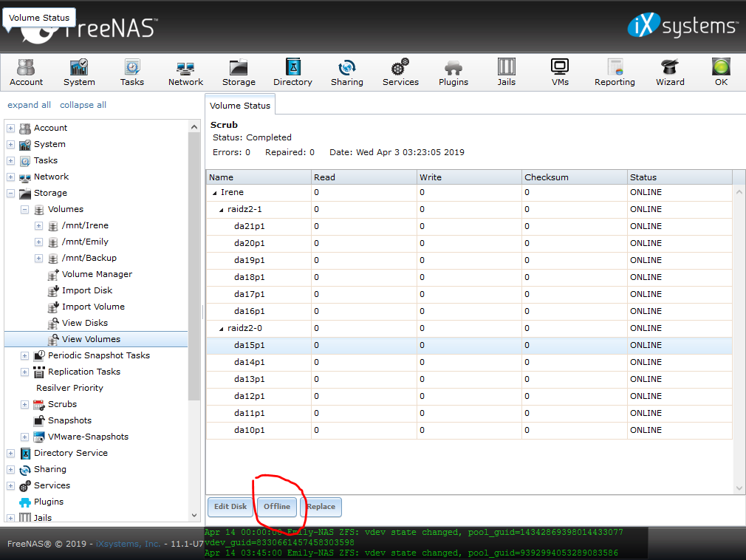Image resolution: width=746 pixels, height=560 pixels.
Task: Click the Volume Manager tree icon
Action: pos(53,275)
